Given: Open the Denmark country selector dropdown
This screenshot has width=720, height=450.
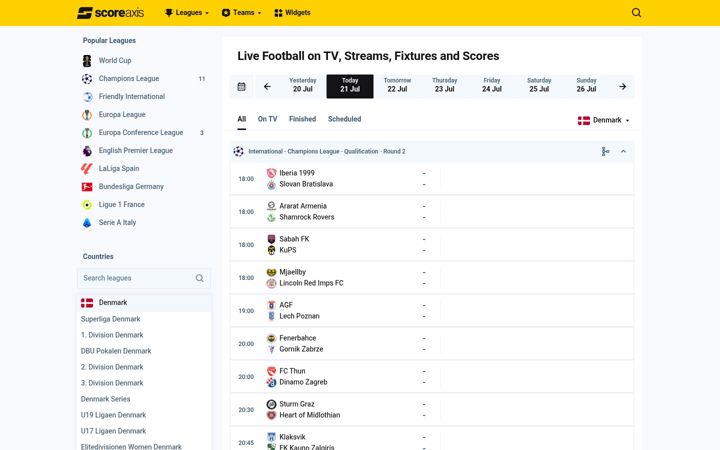Looking at the screenshot, I should coord(603,120).
